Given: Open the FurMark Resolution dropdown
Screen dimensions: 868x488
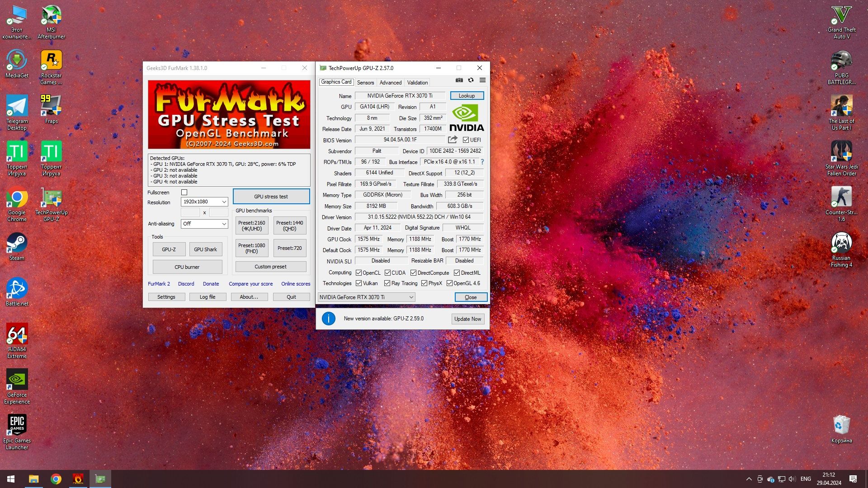Looking at the screenshot, I should [204, 202].
